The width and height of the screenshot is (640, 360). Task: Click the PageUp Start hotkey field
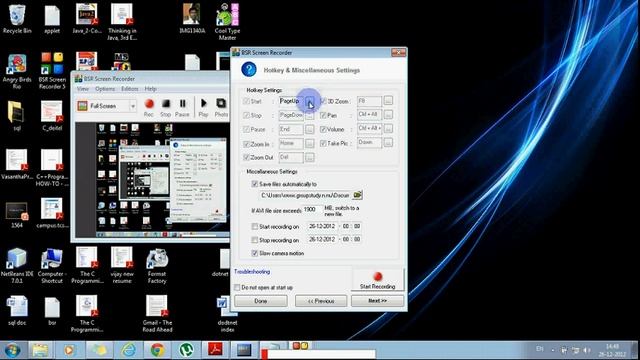(x=291, y=101)
